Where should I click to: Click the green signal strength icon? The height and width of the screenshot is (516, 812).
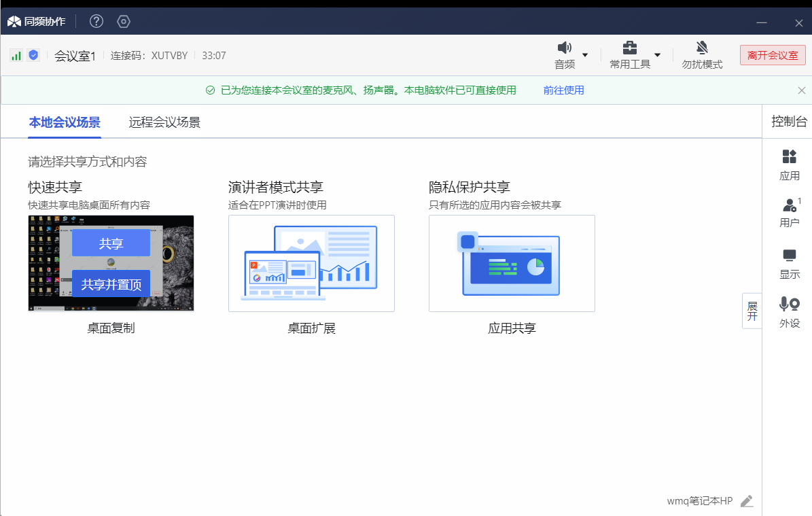16,55
